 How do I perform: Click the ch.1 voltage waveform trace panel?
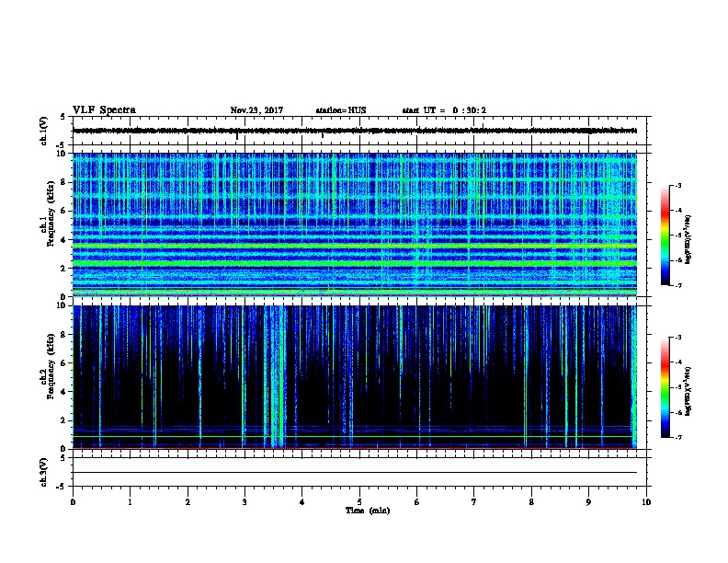(359, 131)
